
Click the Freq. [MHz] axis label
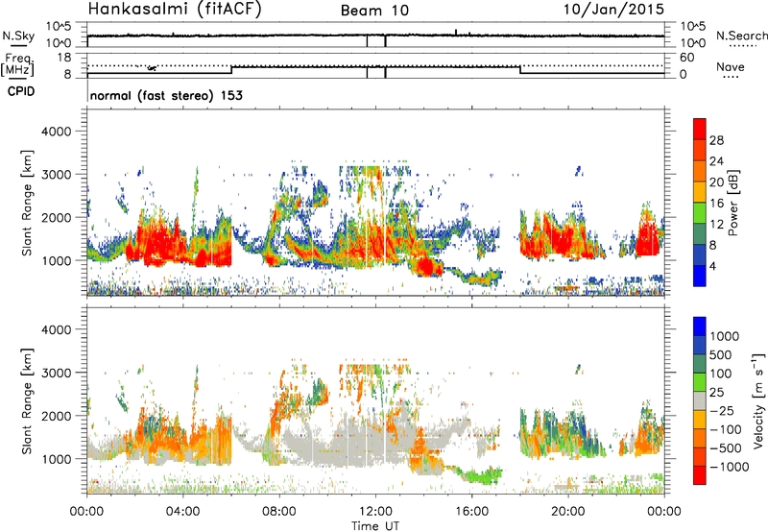point(17,64)
